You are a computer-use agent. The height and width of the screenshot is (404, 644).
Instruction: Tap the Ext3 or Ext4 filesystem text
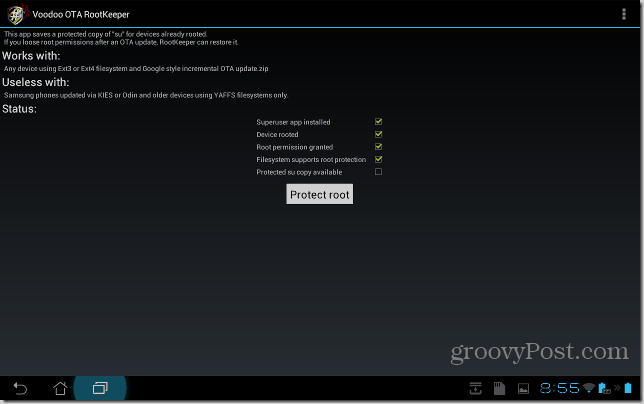pyautogui.click(x=136, y=69)
